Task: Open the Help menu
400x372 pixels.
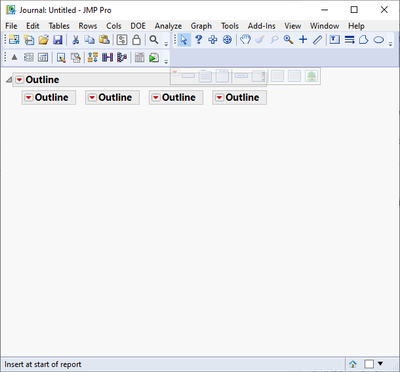Action: click(x=356, y=26)
